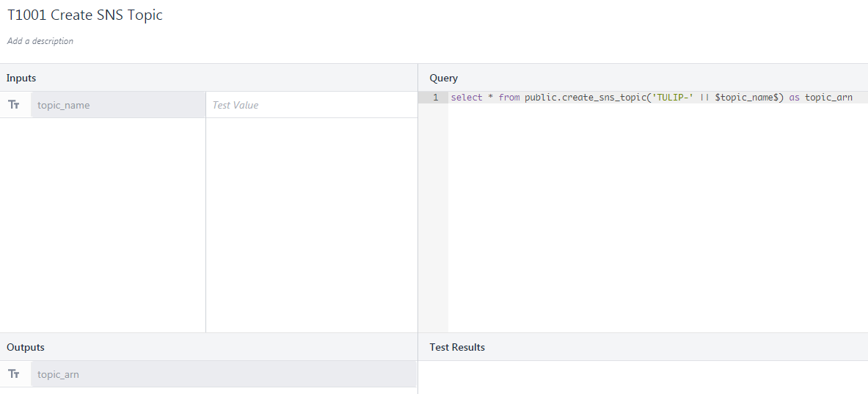
Task: Click the empty Test Results panel area
Action: (x=642, y=377)
